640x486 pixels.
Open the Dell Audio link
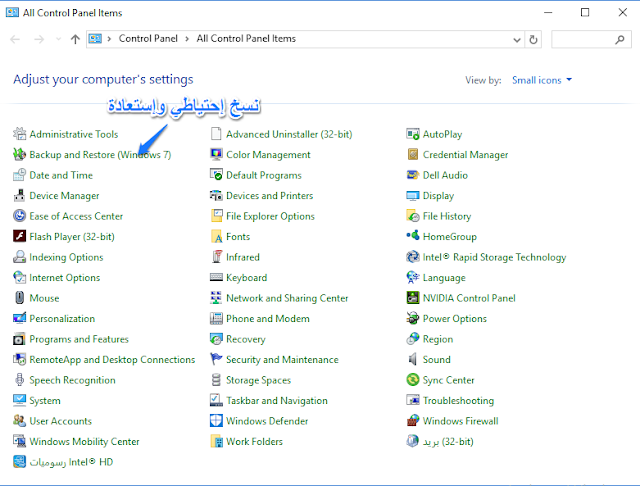(445, 175)
